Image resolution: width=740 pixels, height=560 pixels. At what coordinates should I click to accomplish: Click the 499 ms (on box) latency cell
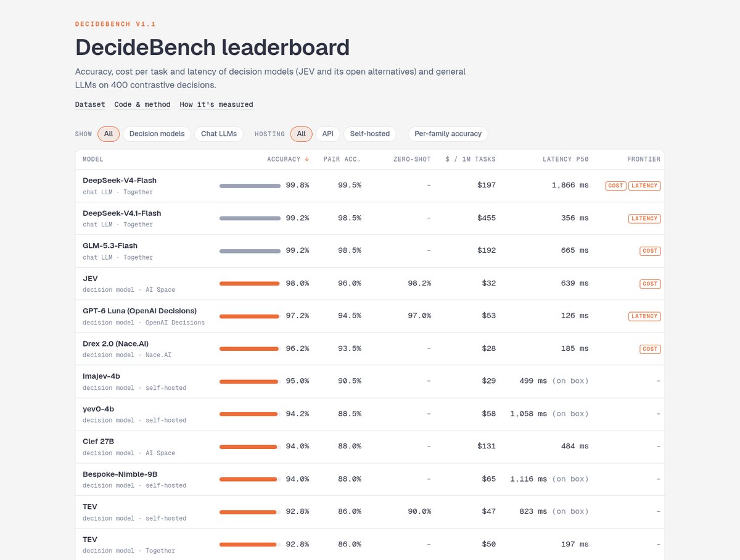pos(554,381)
